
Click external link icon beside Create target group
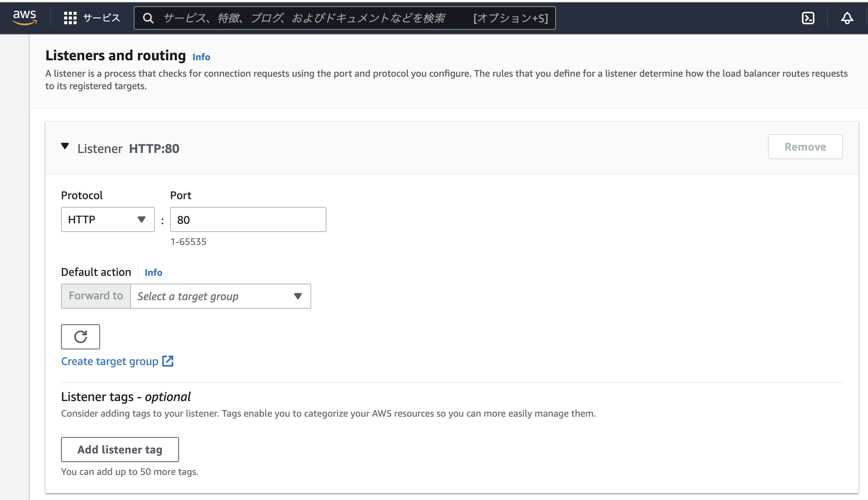[x=168, y=361]
